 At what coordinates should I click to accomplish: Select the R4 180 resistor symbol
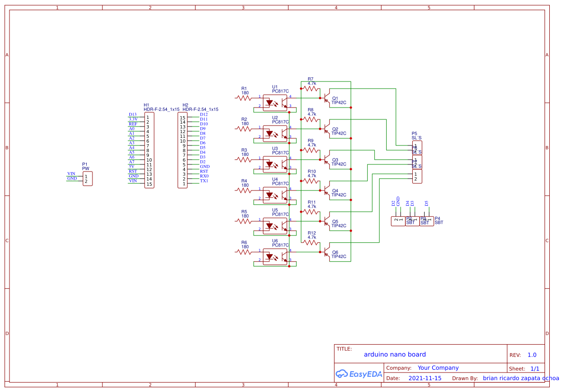(x=244, y=190)
